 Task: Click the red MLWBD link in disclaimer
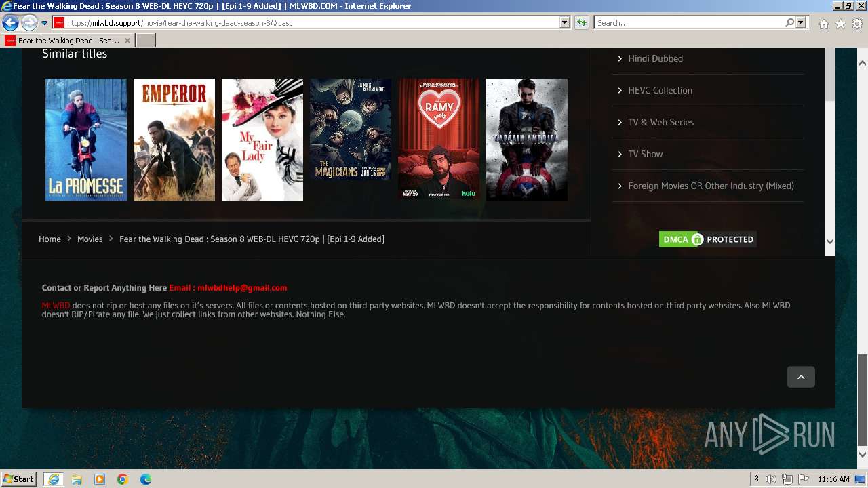[x=56, y=306]
